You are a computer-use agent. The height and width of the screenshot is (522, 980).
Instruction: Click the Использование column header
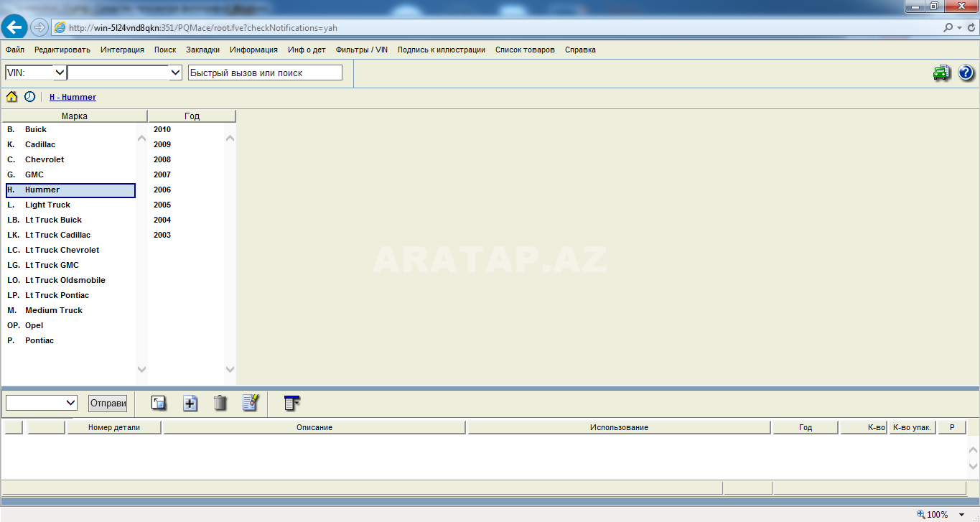tap(619, 427)
